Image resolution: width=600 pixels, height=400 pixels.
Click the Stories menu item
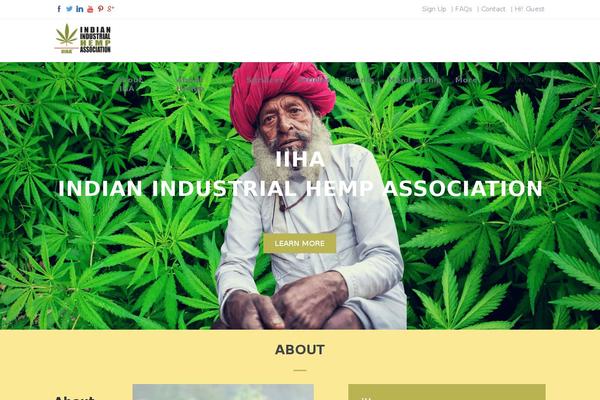(314, 80)
